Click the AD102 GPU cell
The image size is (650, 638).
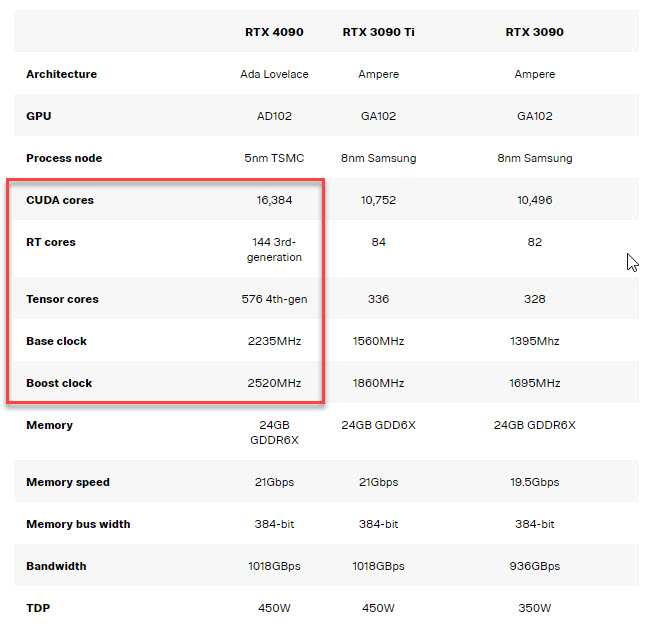pos(274,116)
